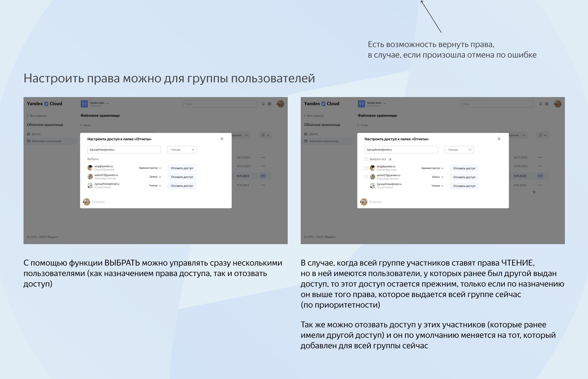Click the notification bell in the left mockup
This screenshot has width=588, height=379.
[x=263, y=104]
